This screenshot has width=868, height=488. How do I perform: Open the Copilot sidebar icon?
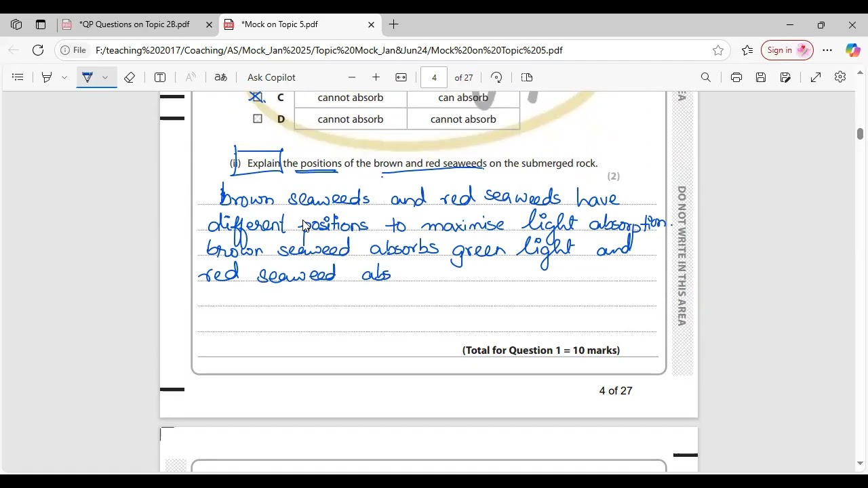(x=852, y=50)
